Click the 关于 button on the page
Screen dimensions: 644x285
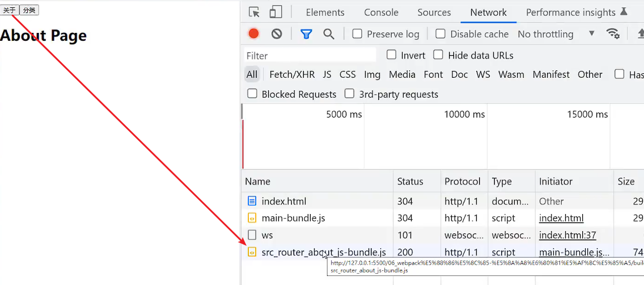(x=10, y=10)
